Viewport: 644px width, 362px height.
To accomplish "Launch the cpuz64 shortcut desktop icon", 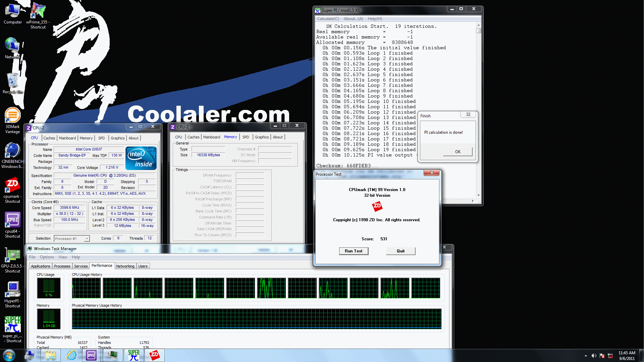I will pyautogui.click(x=12, y=225).
